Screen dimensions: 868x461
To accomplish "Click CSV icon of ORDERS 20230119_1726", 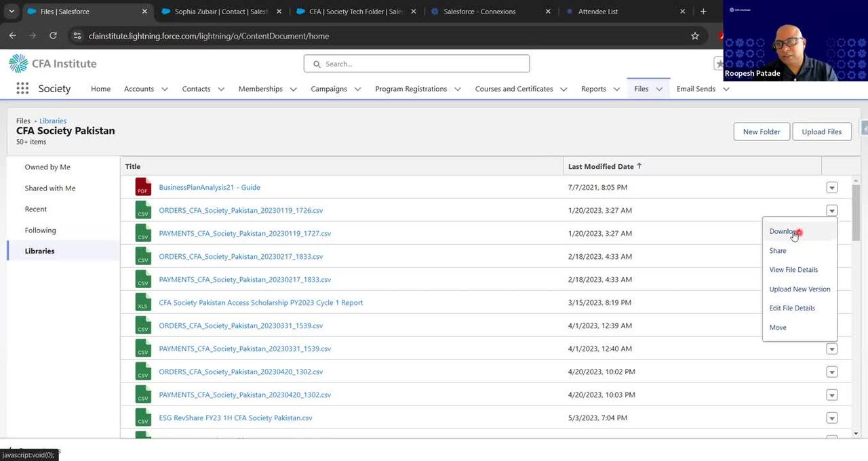I will tap(142, 210).
